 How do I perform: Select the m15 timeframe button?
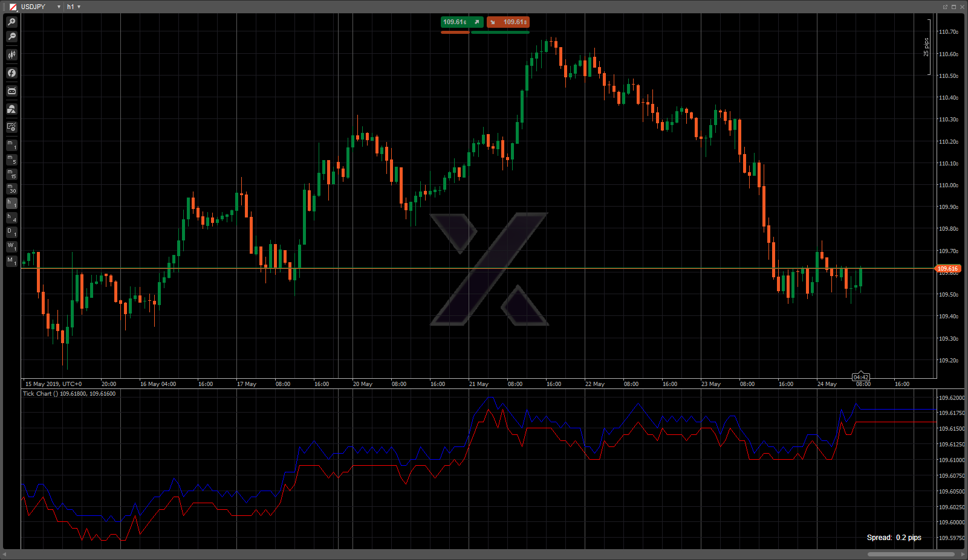(x=11, y=174)
